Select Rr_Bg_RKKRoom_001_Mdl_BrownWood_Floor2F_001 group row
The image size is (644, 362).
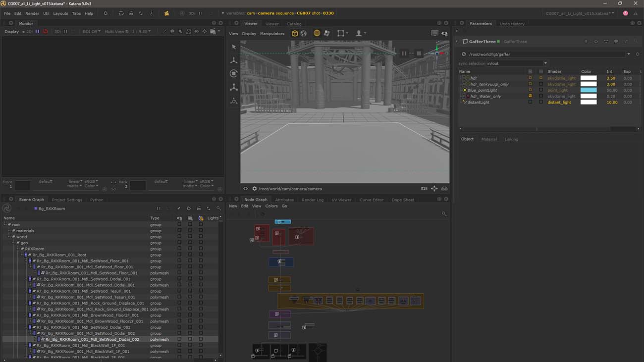point(88,315)
